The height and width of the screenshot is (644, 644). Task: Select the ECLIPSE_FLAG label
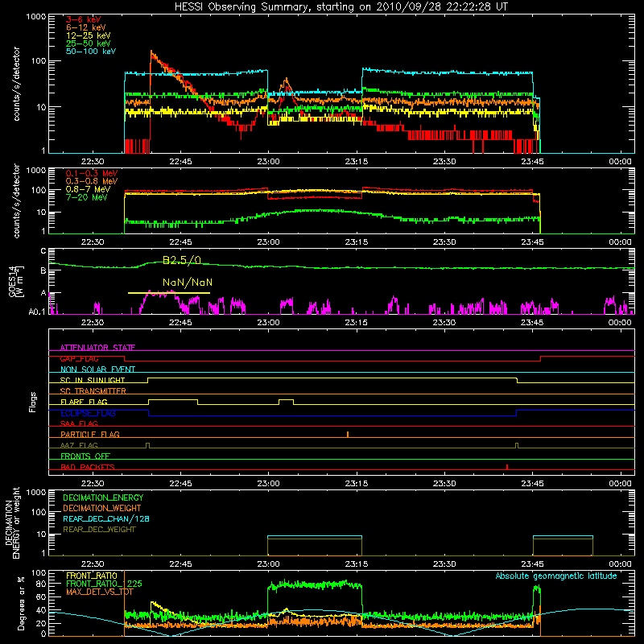88,413
